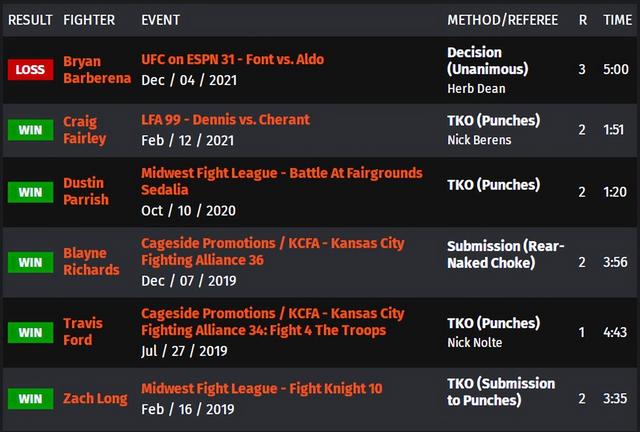Click the FIGHTER column header
This screenshot has width=640, height=432.
[x=89, y=20]
